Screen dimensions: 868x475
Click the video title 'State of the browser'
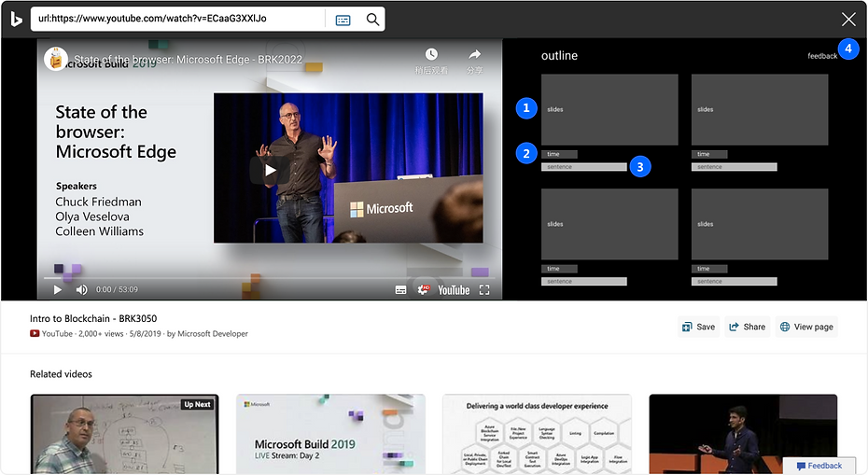189,59
